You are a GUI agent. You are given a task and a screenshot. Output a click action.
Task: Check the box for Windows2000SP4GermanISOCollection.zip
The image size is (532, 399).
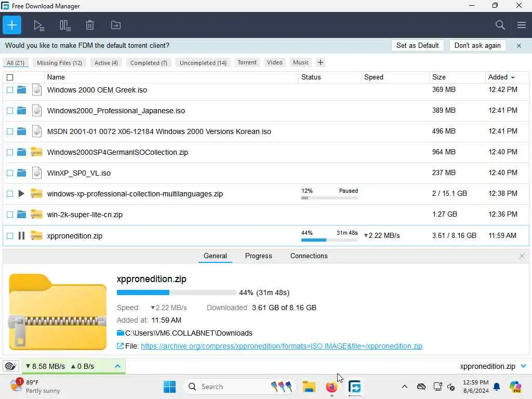pos(10,152)
